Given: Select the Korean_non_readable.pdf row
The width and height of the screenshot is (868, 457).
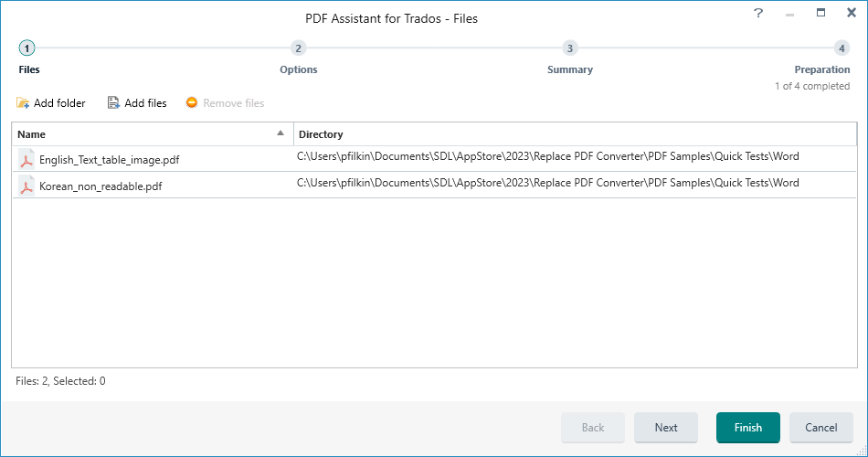Looking at the screenshot, I should [x=435, y=185].
